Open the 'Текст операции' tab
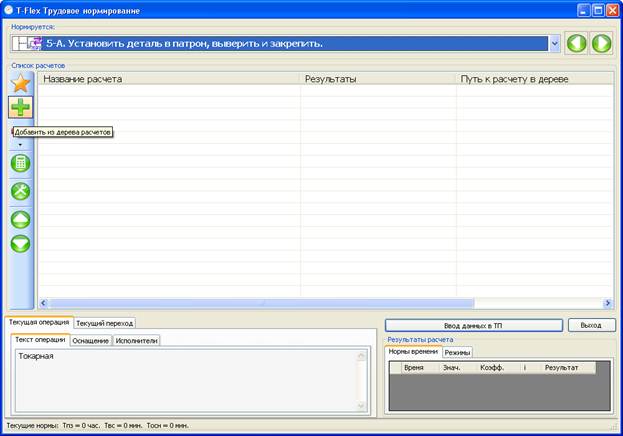 (40, 340)
